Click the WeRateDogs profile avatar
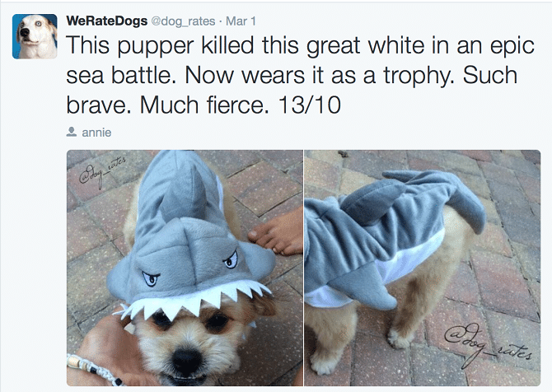 [x=35, y=36]
